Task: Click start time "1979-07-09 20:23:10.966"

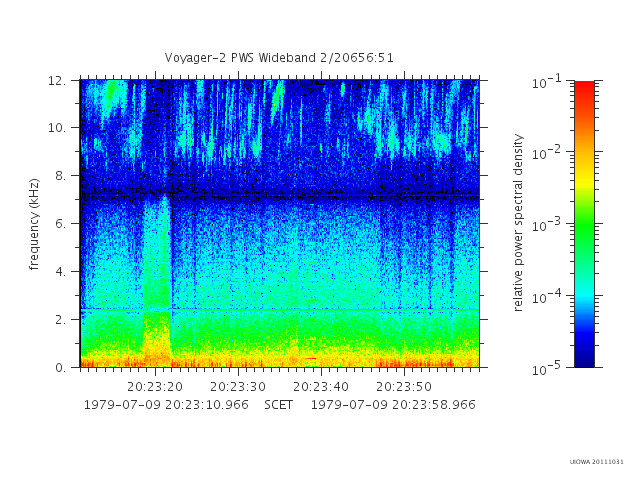Action: (x=166, y=405)
